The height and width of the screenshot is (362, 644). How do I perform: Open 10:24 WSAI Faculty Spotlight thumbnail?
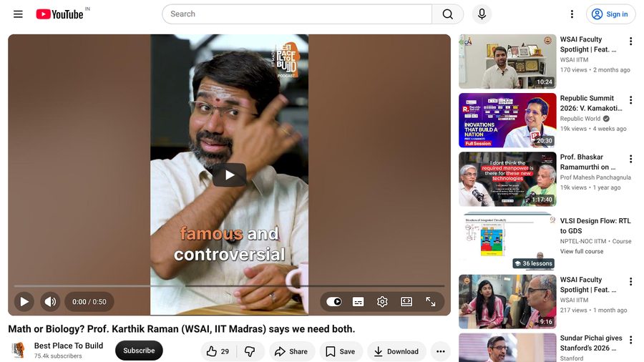(x=507, y=62)
